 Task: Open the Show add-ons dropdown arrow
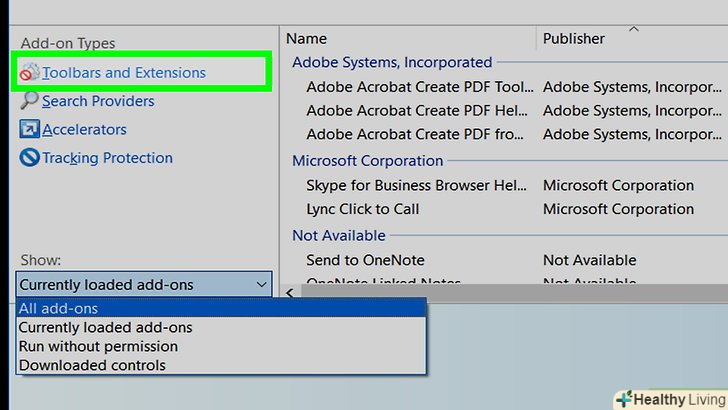261,285
